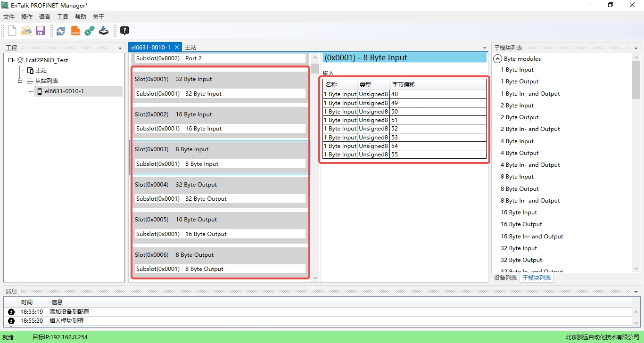Open the 文件 menu
This screenshot has height=343, width=644.
point(9,17)
